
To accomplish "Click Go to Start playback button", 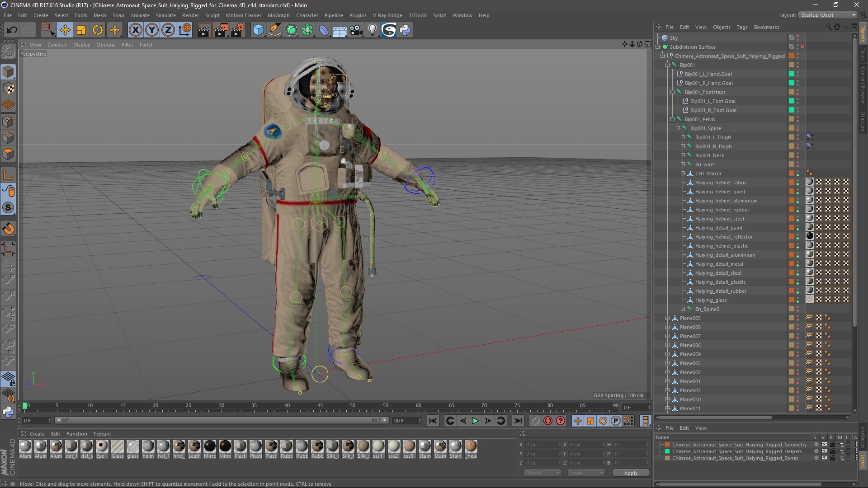I will point(433,421).
